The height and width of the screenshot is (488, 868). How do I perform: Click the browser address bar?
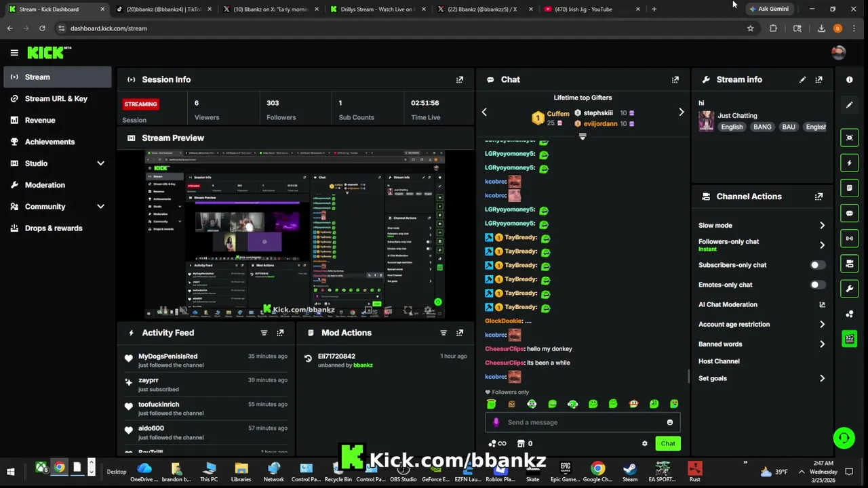pyautogui.click(x=400, y=28)
